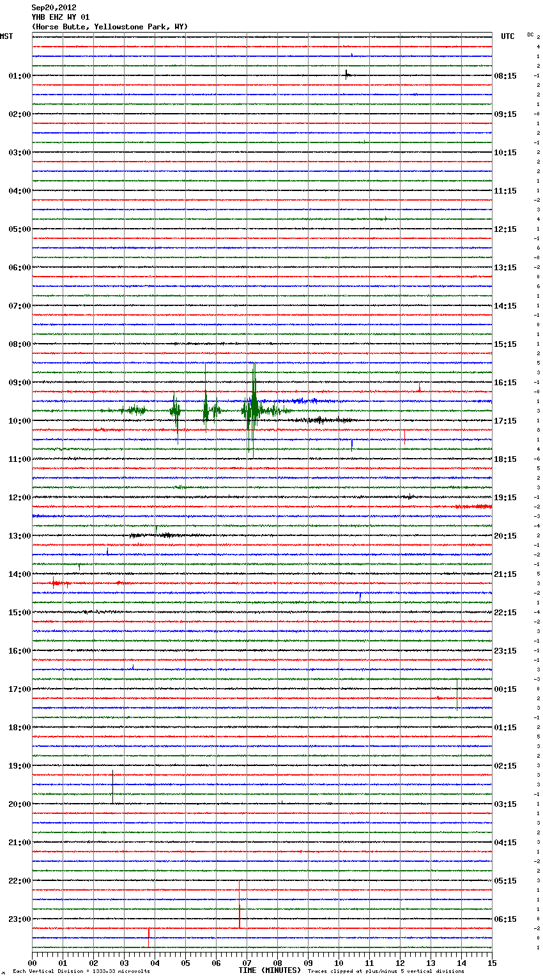Click the 18:15 UTC time label
The width and height of the screenshot is (543, 980).
505,459
